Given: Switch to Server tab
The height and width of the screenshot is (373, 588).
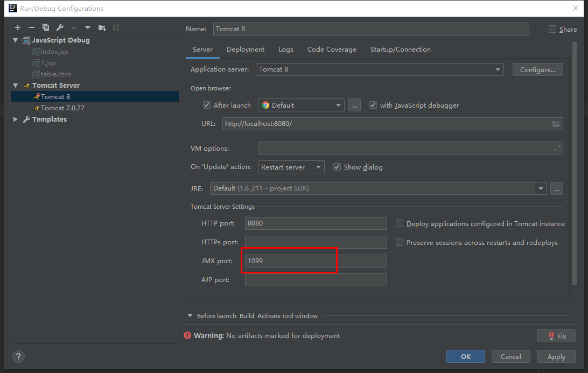Looking at the screenshot, I should (202, 50).
